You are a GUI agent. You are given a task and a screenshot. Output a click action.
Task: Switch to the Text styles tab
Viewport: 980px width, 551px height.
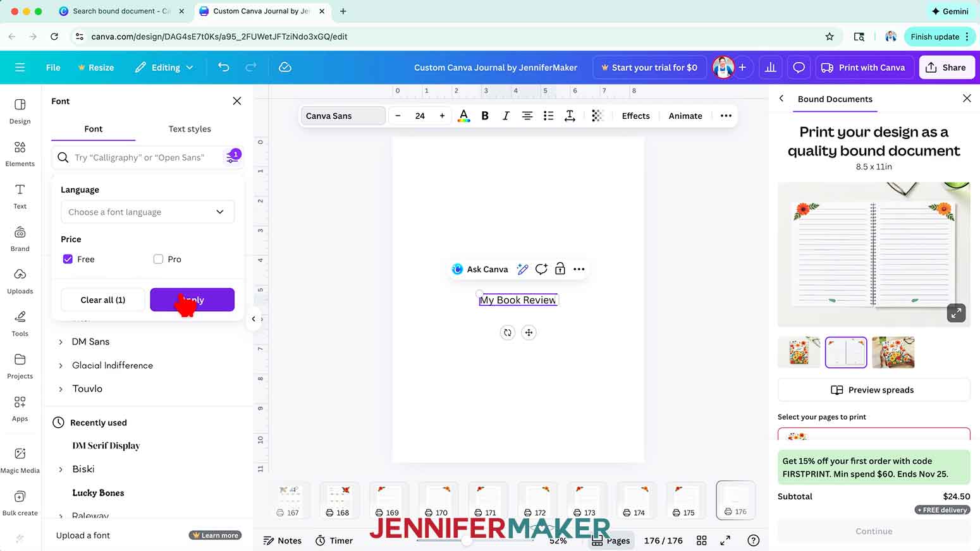(x=190, y=129)
